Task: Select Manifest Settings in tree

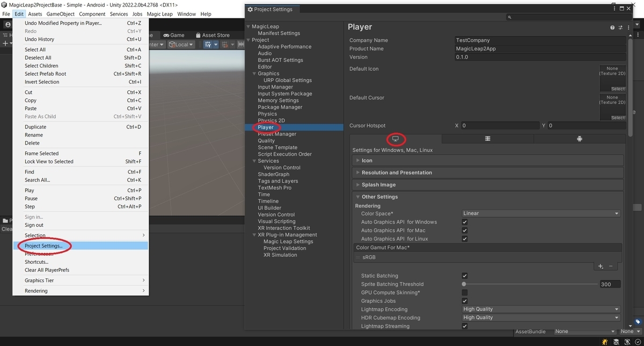Action: pyautogui.click(x=279, y=33)
